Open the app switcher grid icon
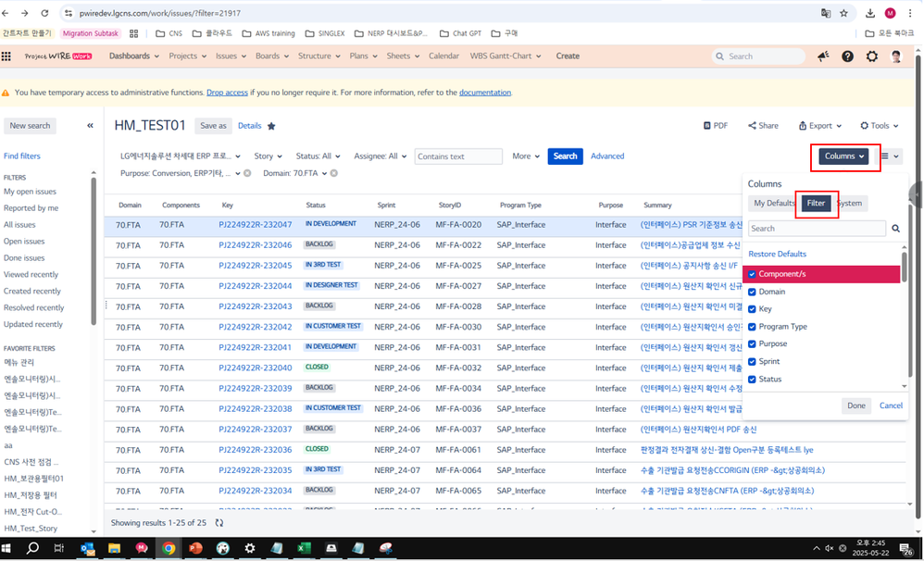The width and height of the screenshot is (924, 561). (6, 56)
